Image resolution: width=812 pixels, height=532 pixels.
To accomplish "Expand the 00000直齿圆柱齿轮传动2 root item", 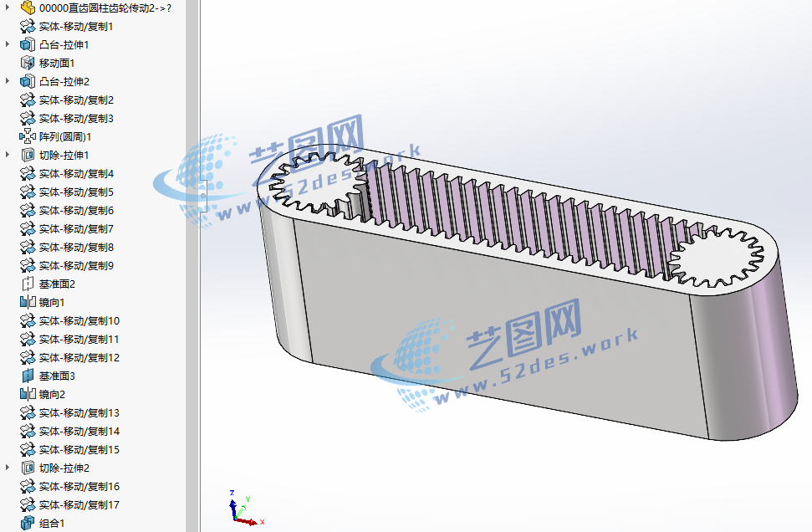I will pos(8,8).
